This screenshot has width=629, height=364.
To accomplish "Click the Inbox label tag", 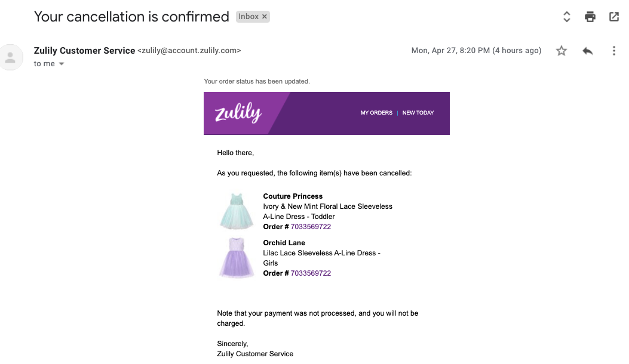I will tap(248, 17).
